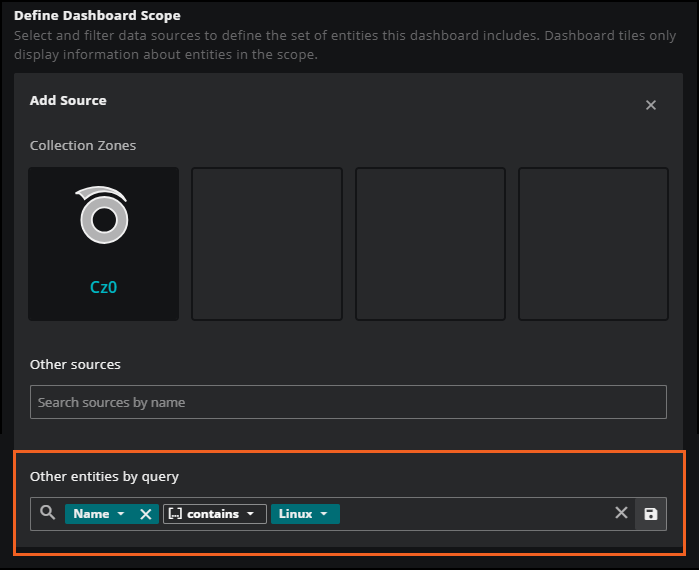Expand the Name field dropdown arrow
The height and width of the screenshot is (570, 699).
click(x=121, y=514)
